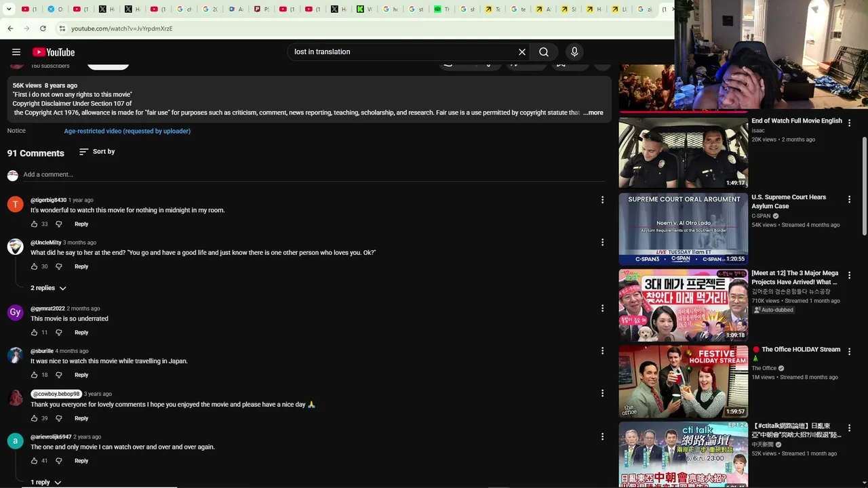The width and height of the screenshot is (868, 488).
Task: Open the age-restricted video notice link
Action: point(127,131)
